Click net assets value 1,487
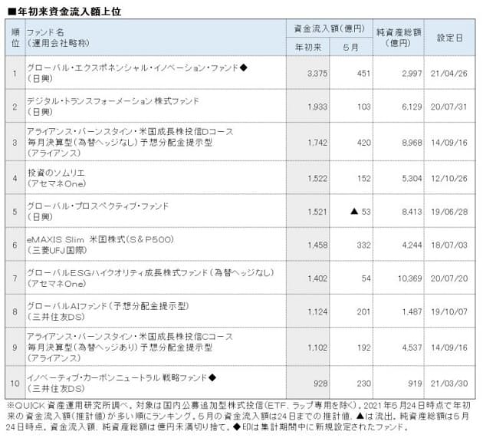Screen dimensions: 483x448 click(x=412, y=311)
